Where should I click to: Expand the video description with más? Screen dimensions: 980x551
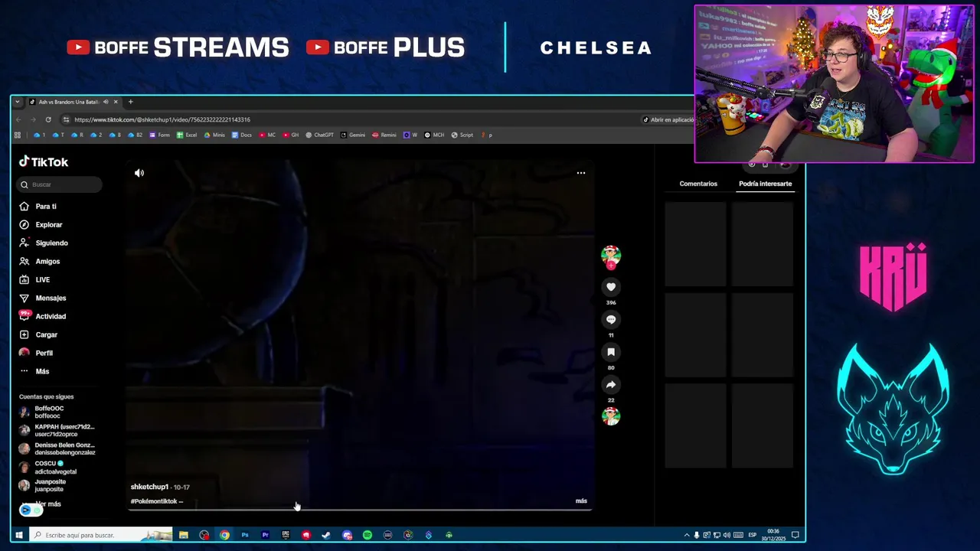point(581,501)
